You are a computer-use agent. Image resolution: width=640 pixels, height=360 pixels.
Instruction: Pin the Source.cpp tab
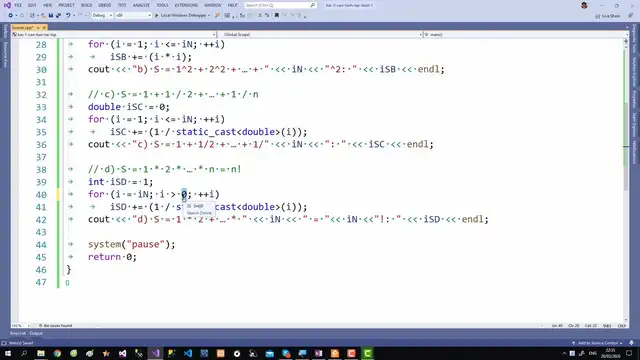pos(38,27)
